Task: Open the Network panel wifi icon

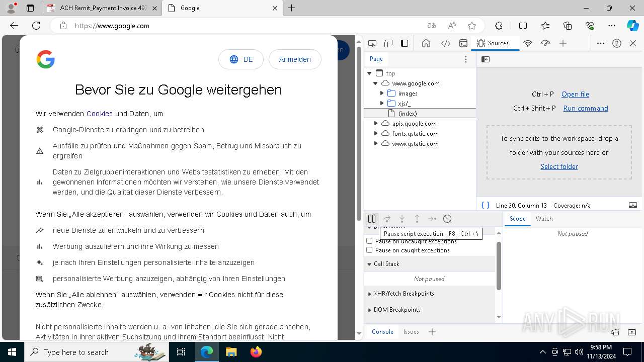Action: 528,43
